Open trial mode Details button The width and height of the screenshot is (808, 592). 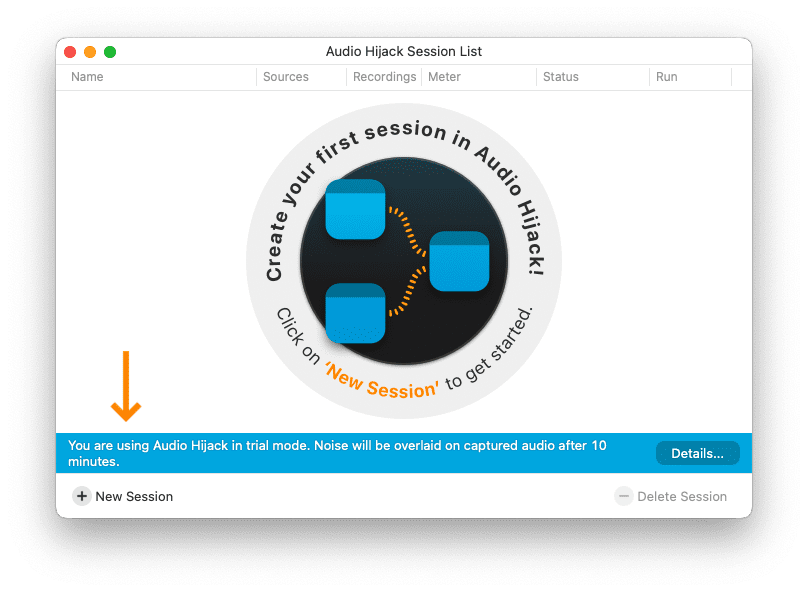click(x=697, y=453)
